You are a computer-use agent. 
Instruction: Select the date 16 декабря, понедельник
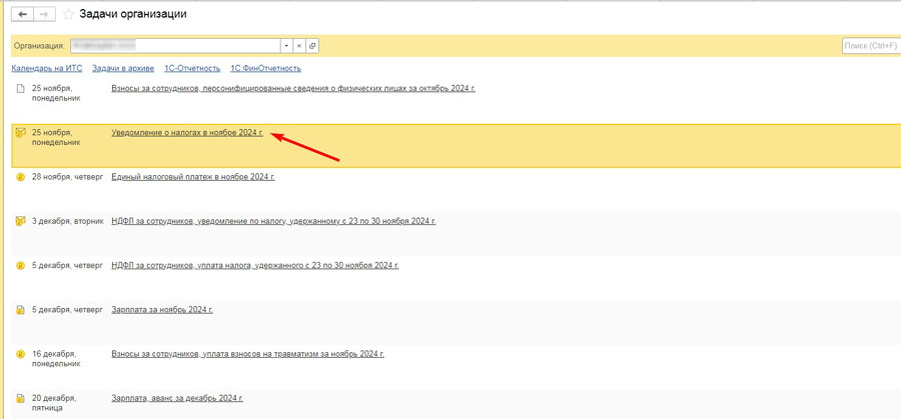click(56, 359)
